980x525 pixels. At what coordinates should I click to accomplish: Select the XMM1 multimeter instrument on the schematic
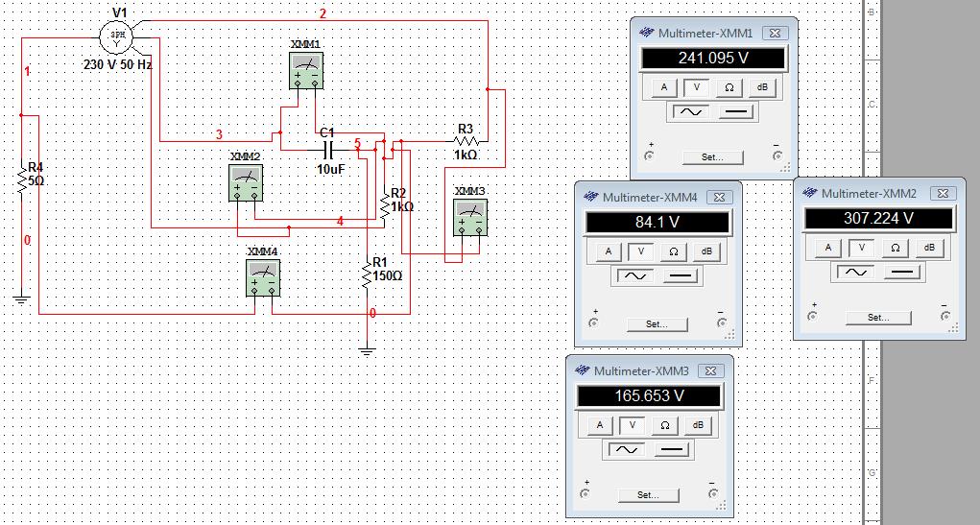(305, 69)
